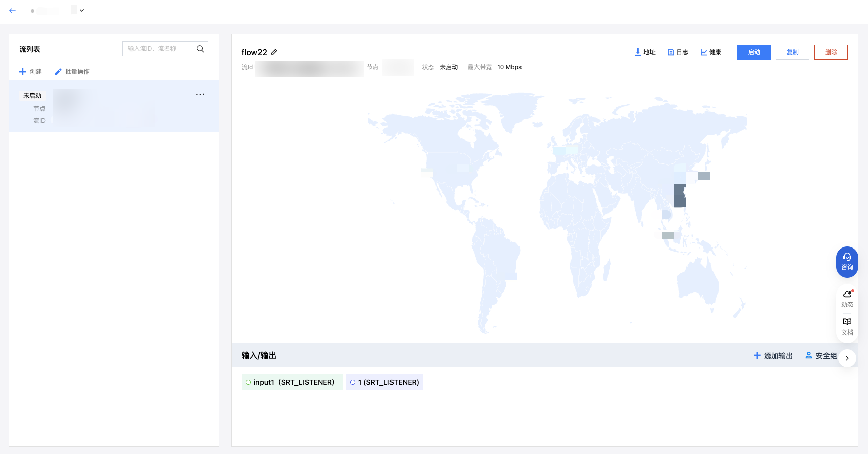Expand the right-side chevron arrow panel

click(x=847, y=358)
